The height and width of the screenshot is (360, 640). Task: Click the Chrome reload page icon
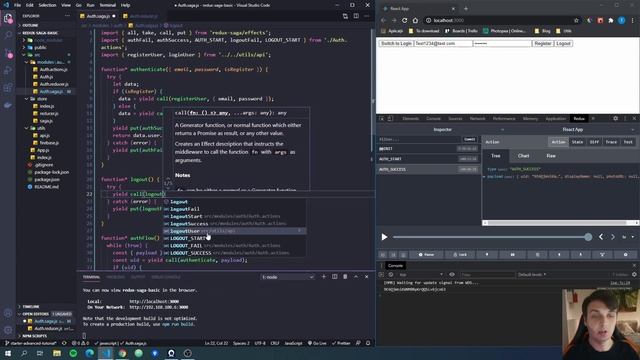(x=404, y=20)
